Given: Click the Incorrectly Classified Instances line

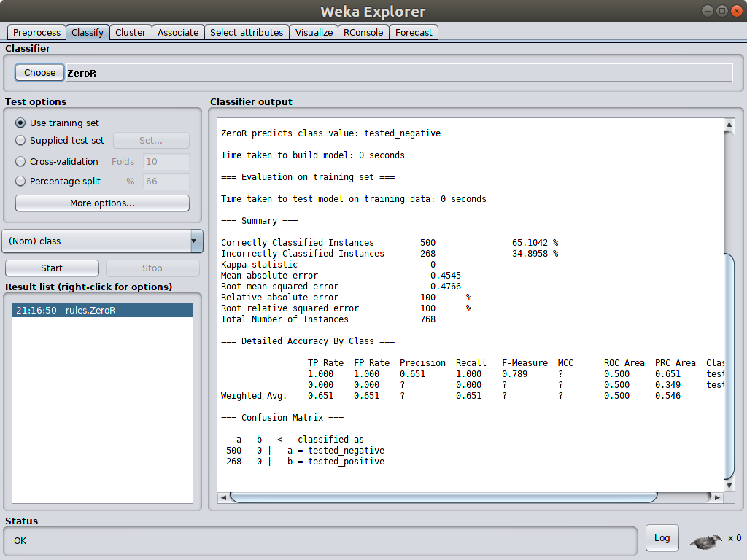Looking at the screenshot, I should click(x=390, y=254).
